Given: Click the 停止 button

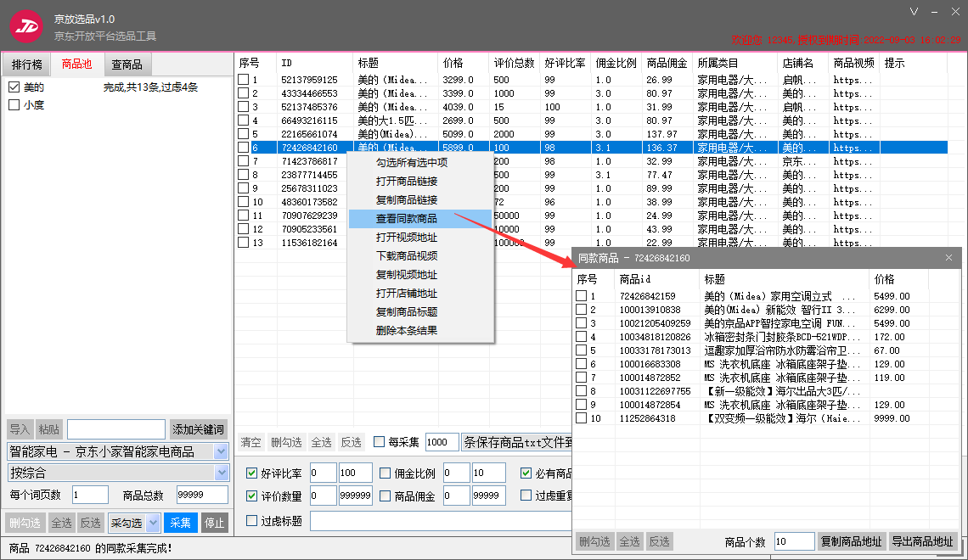Looking at the screenshot, I should [214, 523].
